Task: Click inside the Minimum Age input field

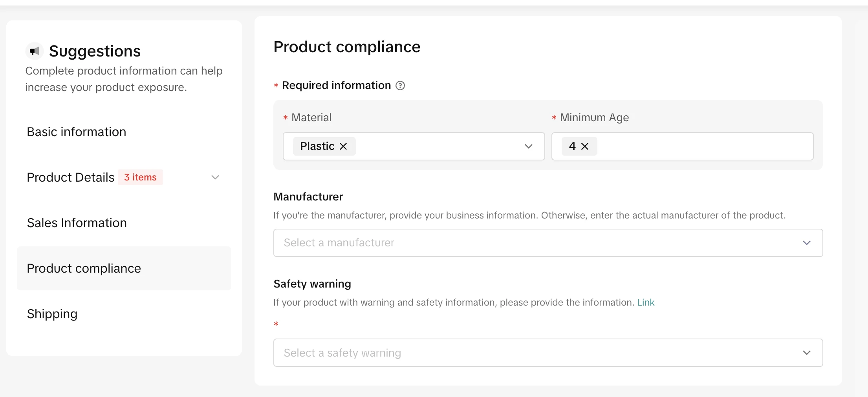Action: [x=703, y=146]
